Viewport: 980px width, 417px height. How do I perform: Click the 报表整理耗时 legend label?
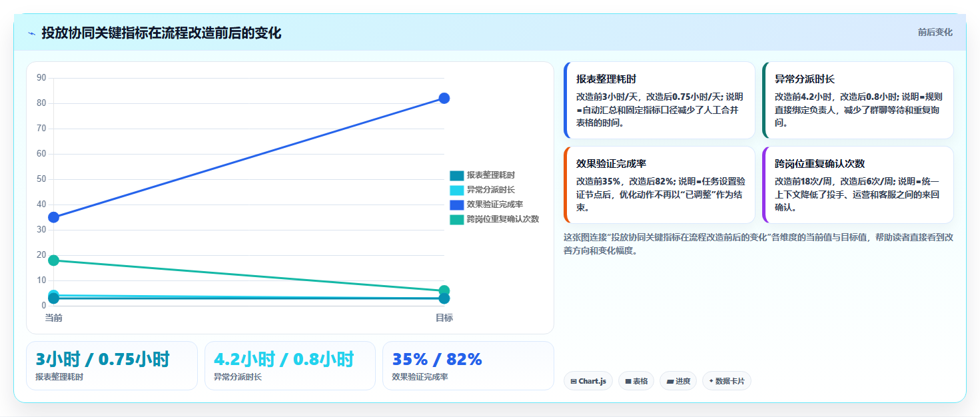coord(490,175)
